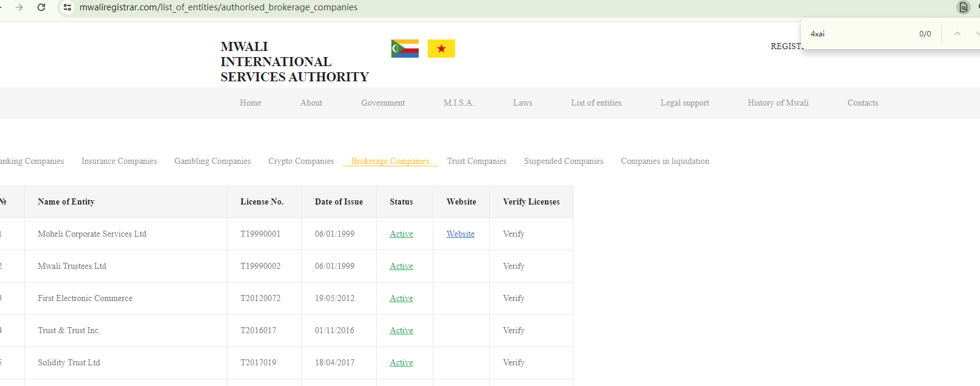Open the M.I.S.A. menu item
Viewport: 980px width, 386px height.
(x=459, y=103)
